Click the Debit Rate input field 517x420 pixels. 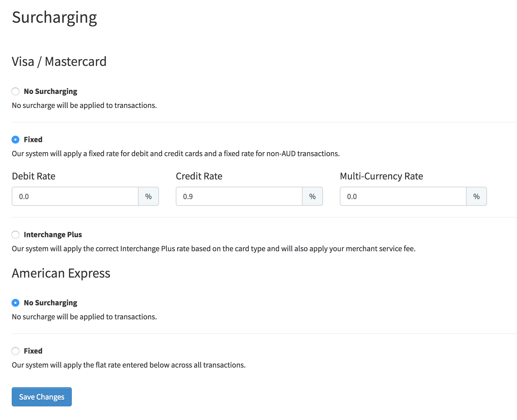tap(75, 197)
